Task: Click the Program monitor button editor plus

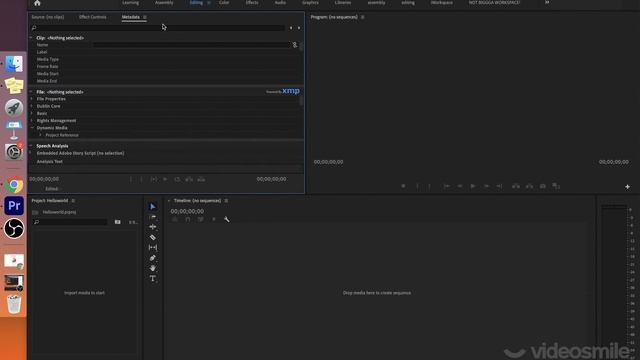Action: click(627, 187)
